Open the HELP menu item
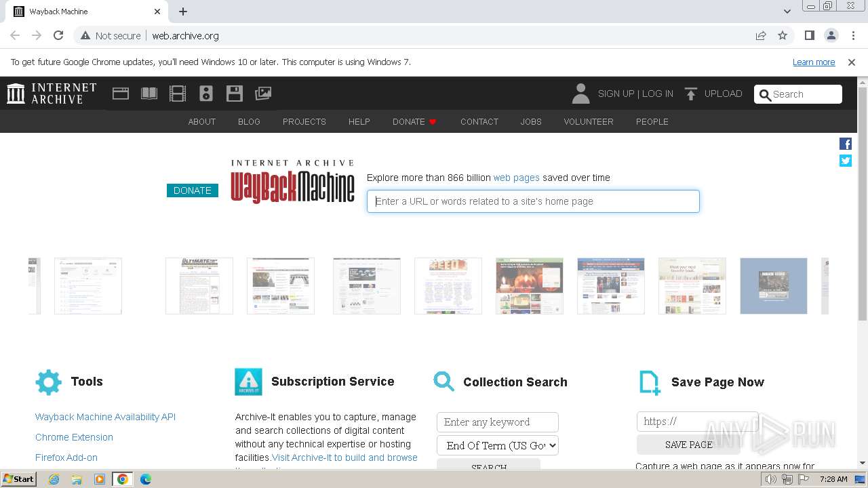Image resolution: width=868 pixels, height=488 pixels. click(x=359, y=122)
